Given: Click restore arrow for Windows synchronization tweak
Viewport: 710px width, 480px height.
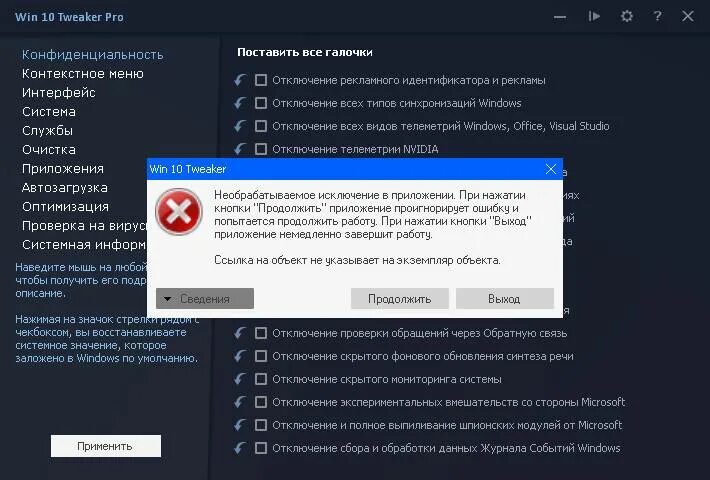Looking at the screenshot, I should [240, 103].
